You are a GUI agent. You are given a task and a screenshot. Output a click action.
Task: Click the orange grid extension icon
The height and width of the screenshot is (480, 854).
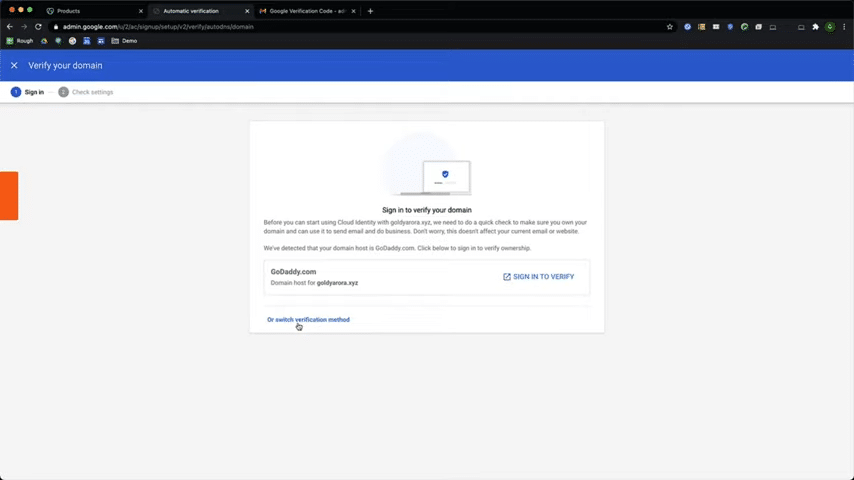(702, 27)
